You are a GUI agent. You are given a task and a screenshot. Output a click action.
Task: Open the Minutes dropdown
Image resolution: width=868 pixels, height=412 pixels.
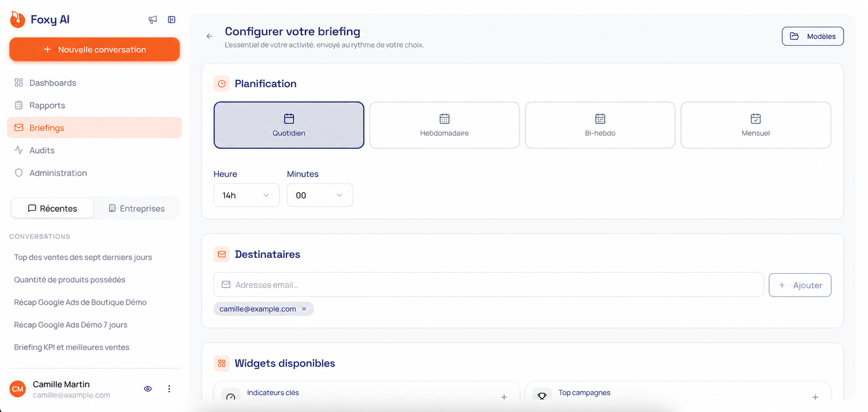click(320, 195)
